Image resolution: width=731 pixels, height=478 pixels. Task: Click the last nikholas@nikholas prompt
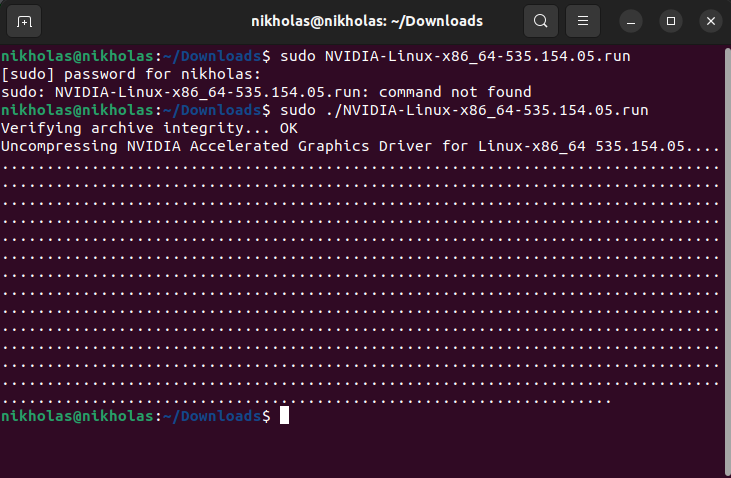pyautogui.click(x=77, y=416)
